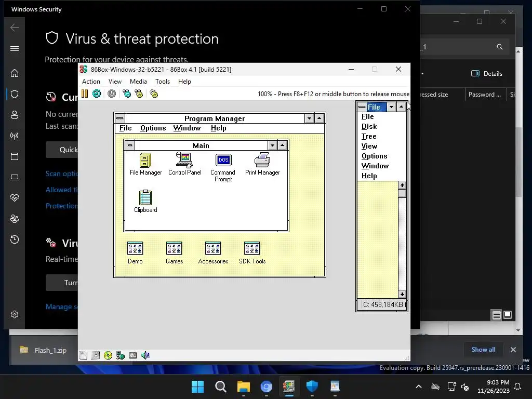Screen dimensions: 532x399
Task: Open the Tree menu in File Manager
Action: pos(369,137)
